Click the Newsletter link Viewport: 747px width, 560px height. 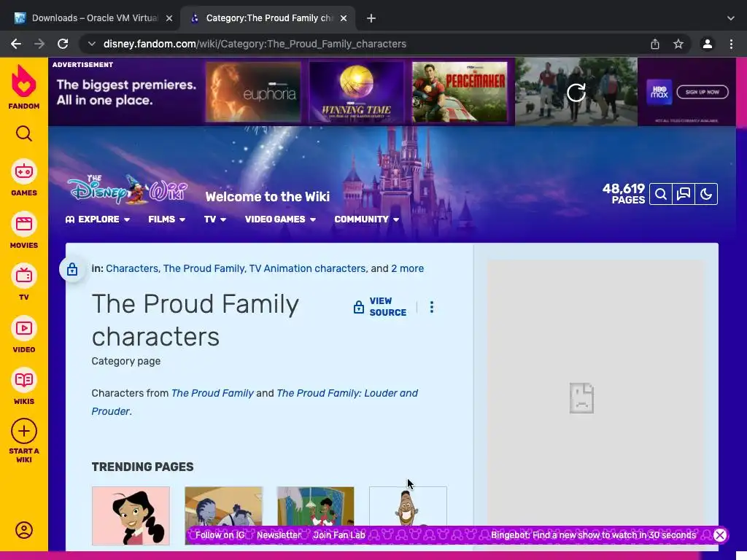tap(279, 535)
